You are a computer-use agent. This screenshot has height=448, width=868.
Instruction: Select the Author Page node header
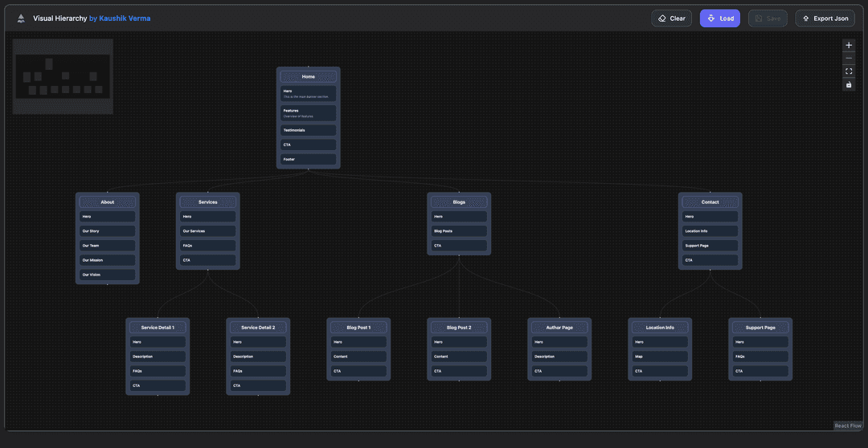559,328
